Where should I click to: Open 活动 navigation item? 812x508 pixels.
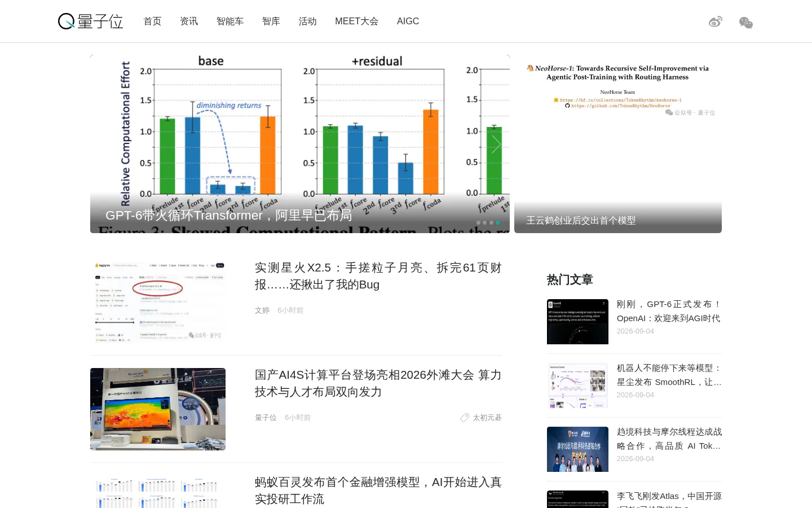(308, 21)
